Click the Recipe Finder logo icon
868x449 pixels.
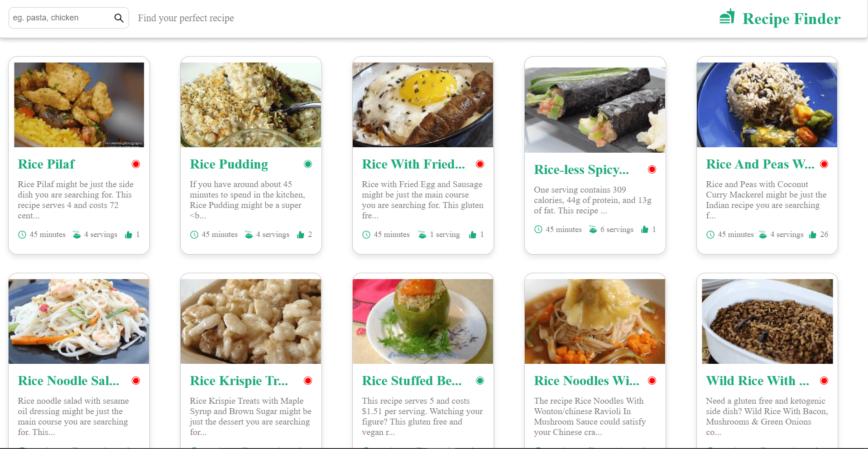pyautogui.click(x=727, y=17)
